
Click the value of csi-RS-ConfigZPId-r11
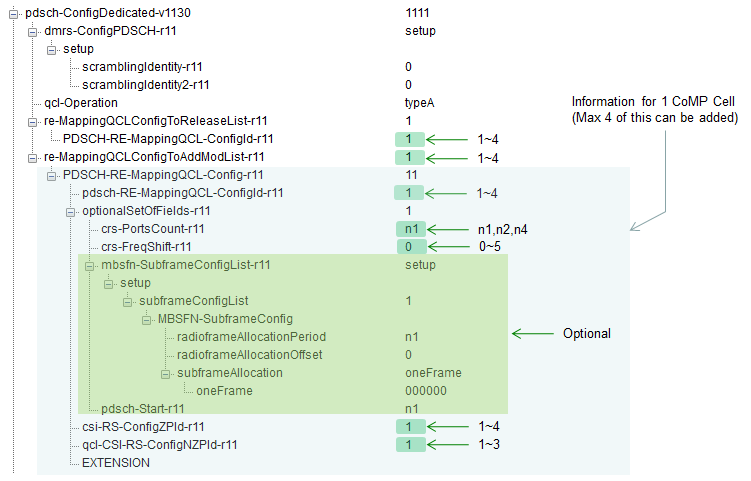[410, 426]
